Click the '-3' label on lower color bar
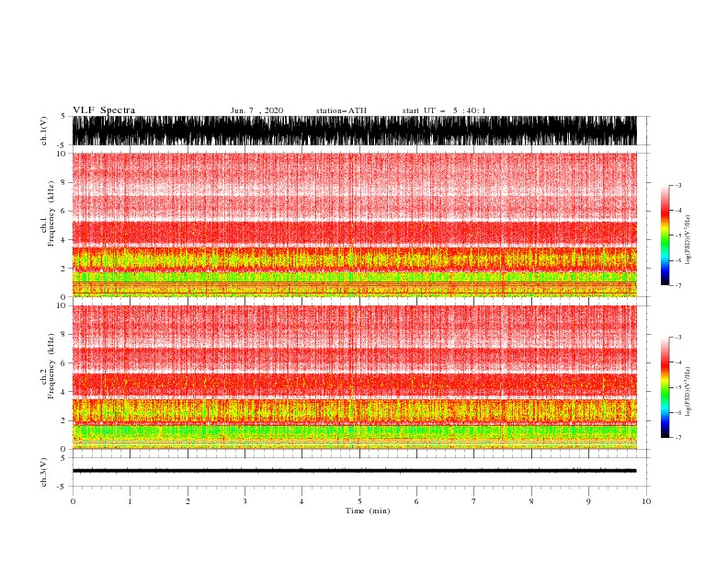Image resolution: width=728 pixels, height=563 pixels. (x=677, y=338)
